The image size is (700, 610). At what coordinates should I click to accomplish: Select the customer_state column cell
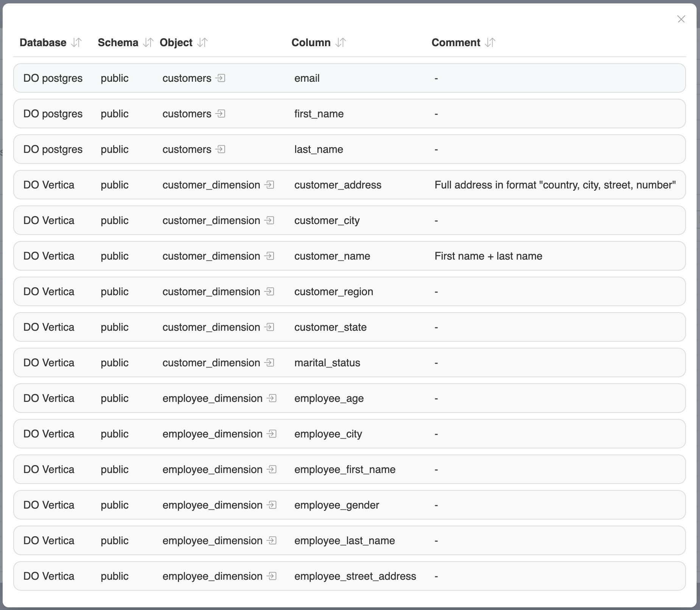coord(330,327)
